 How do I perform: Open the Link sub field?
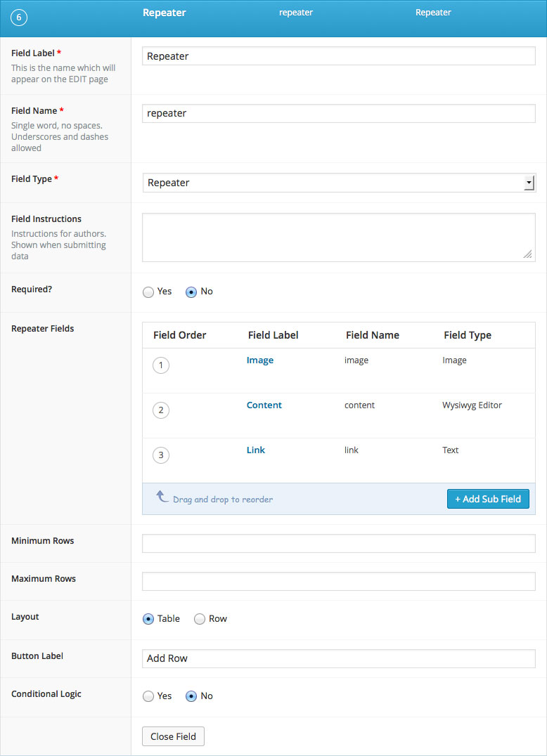click(x=256, y=450)
